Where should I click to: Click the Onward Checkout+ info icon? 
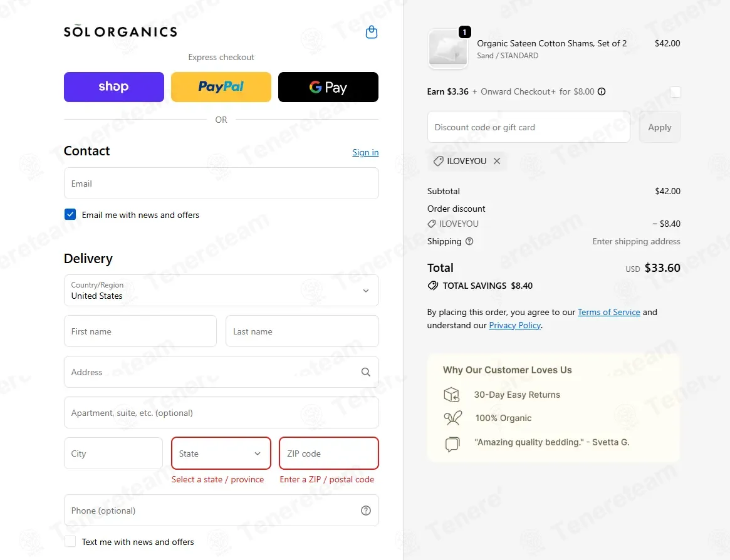[602, 91]
